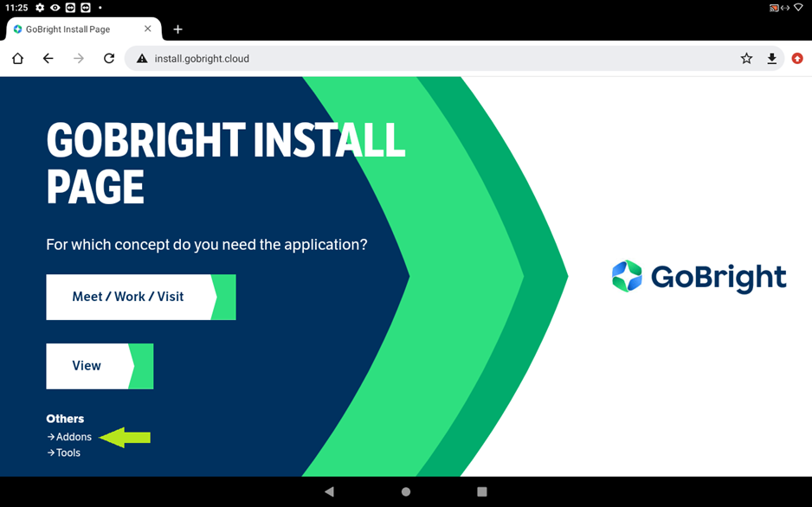Open downloads via the download icon
Screen dimensions: 812x507
771,59
